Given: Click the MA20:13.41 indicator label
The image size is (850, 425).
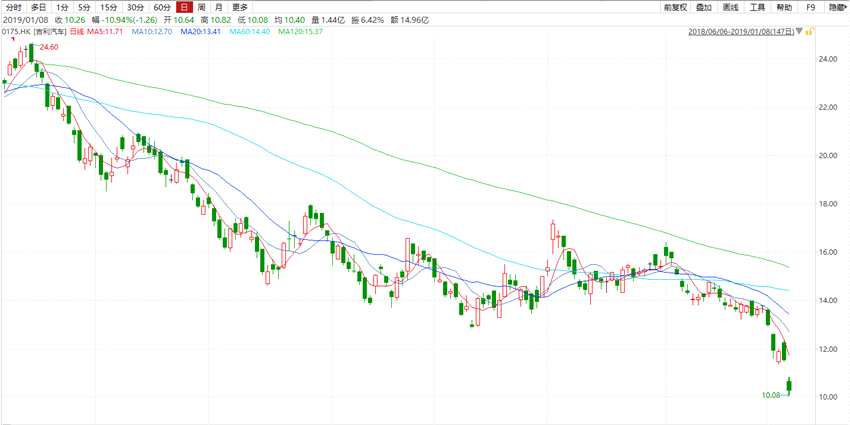Looking at the screenshot, I should (x=202, y=32).
